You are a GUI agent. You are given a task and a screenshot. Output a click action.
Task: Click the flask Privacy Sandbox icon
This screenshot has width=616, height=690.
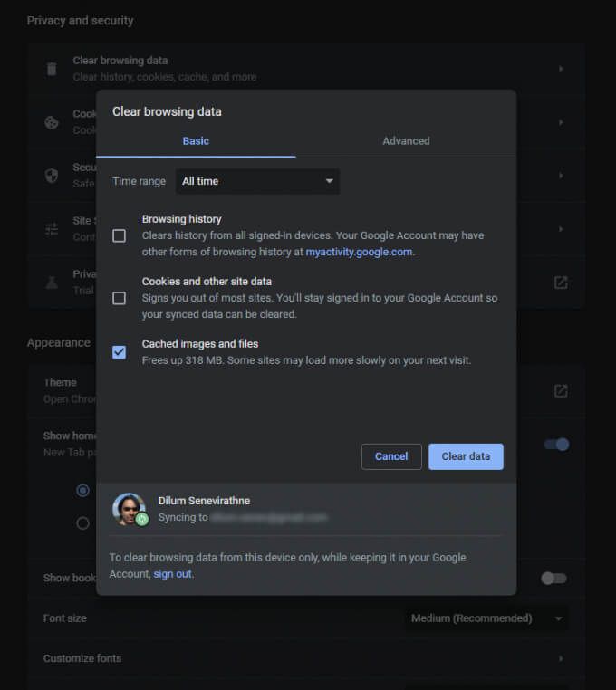point(52,283)
